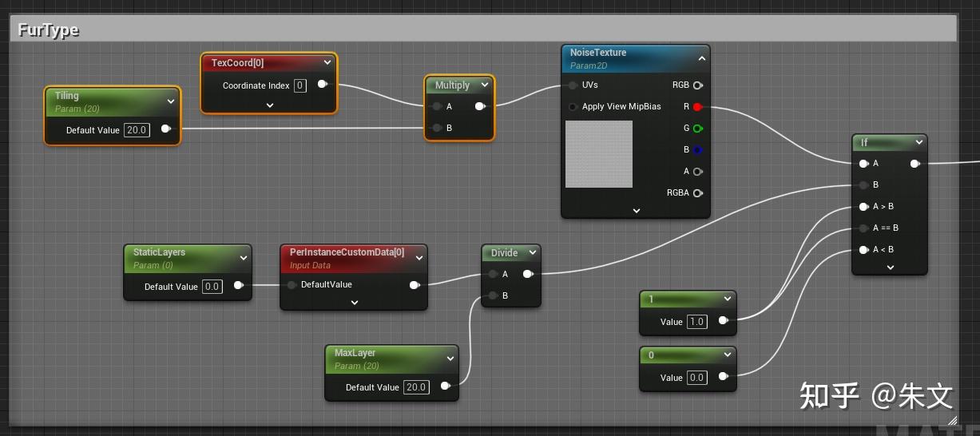Expand advanced pins at bottom of TexCoord[0]
980x436 pixels.
pos(269,105)
